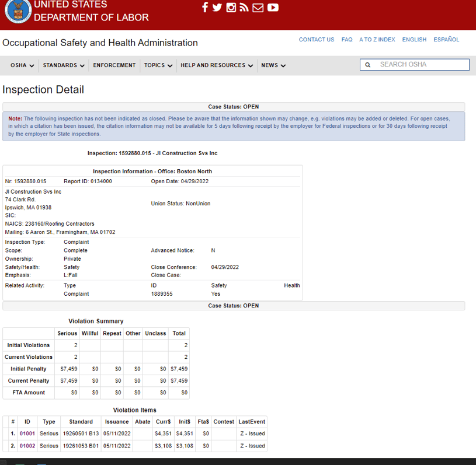
Task: Click the Standard column header
Action: point(81,422)
